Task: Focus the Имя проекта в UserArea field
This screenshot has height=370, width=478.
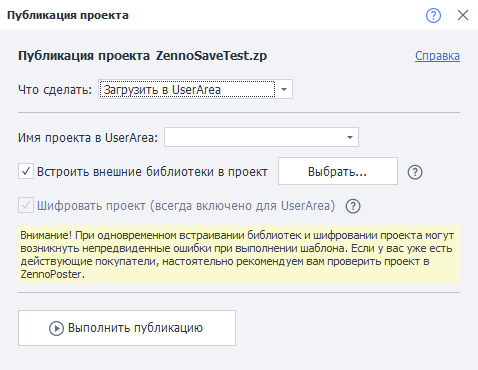Action: [x=261, y=137]
